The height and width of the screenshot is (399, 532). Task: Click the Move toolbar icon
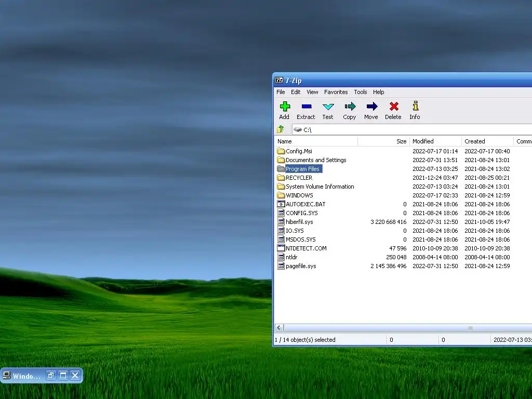[372, 107]
